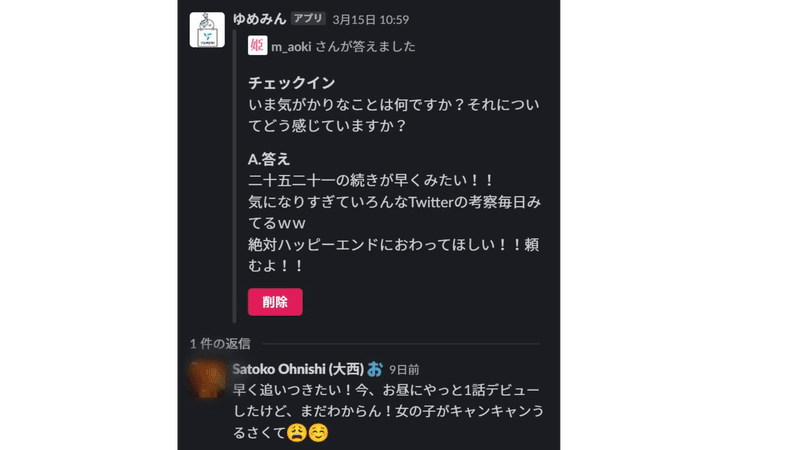
Task: Click the answer line mentioning Twitter
Action: (394, 212)
